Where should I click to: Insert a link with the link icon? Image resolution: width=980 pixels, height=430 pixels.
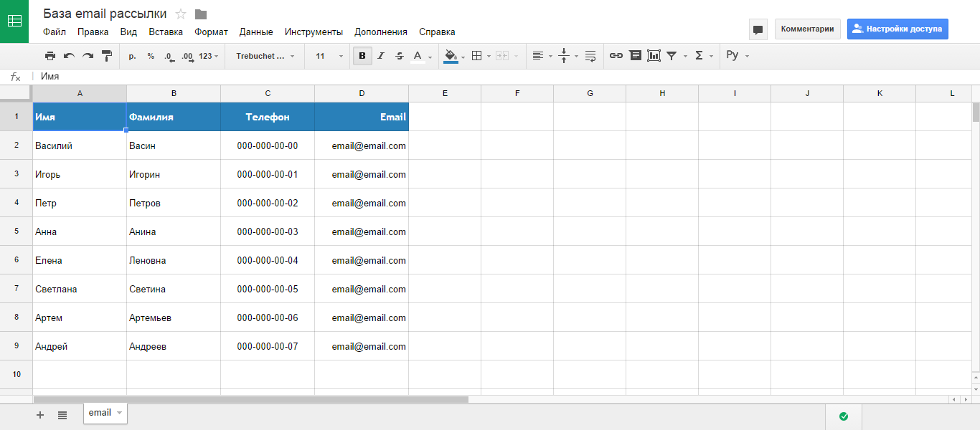point(617,55)
